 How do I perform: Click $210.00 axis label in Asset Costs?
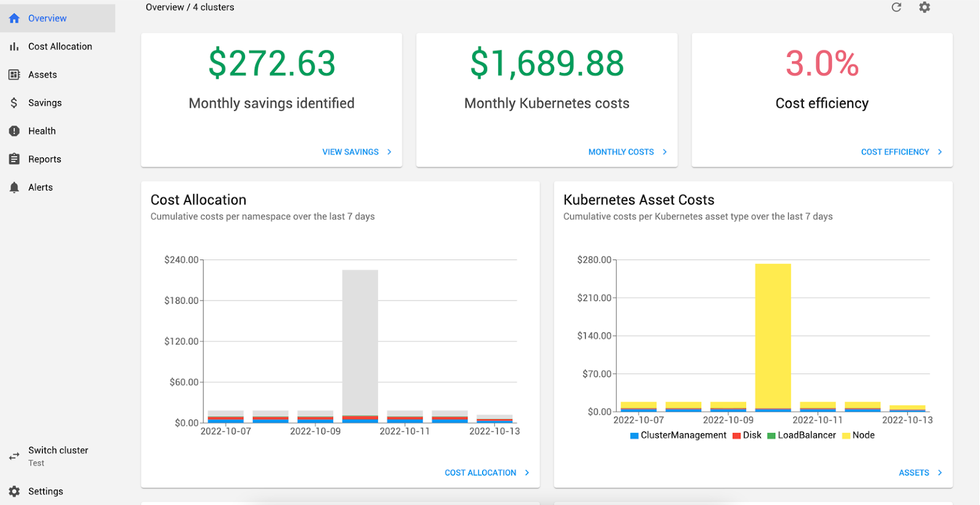(594, 298)
